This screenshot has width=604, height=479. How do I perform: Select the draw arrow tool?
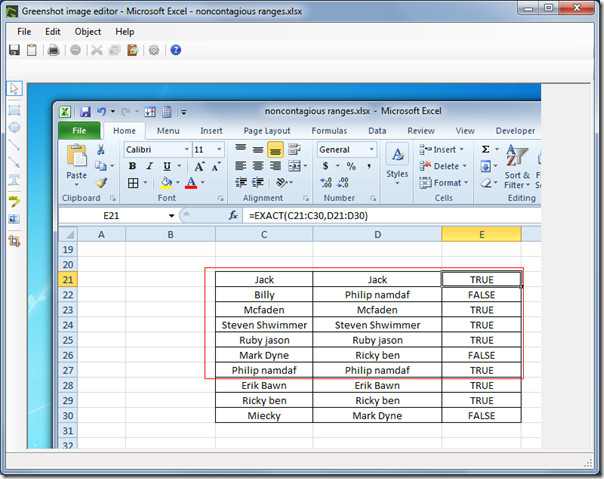tap(14, 162)
